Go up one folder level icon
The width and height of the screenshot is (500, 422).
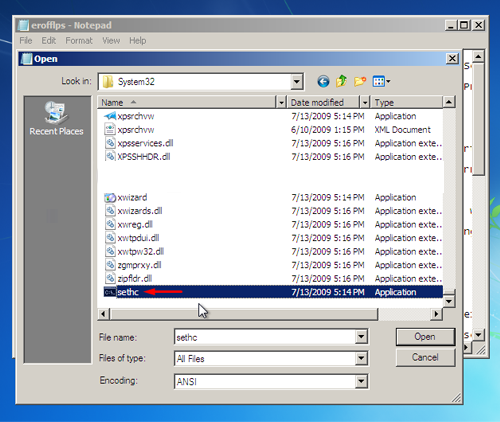[341, 81]
